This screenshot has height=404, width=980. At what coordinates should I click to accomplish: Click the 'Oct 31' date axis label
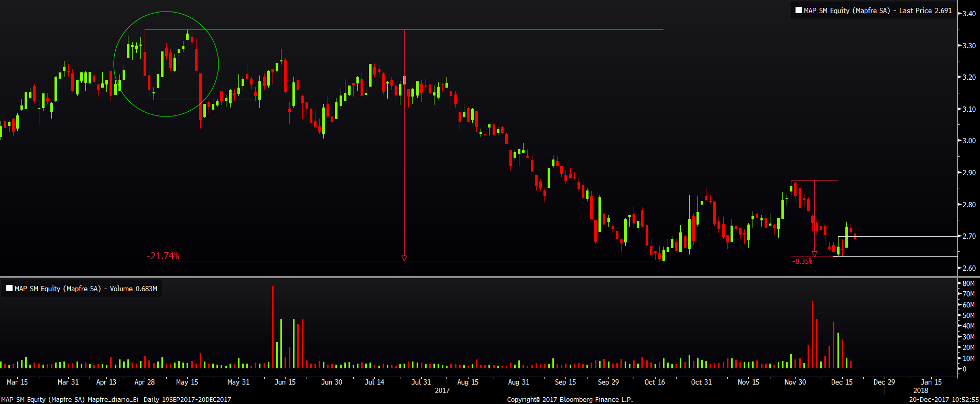[702, 382]
